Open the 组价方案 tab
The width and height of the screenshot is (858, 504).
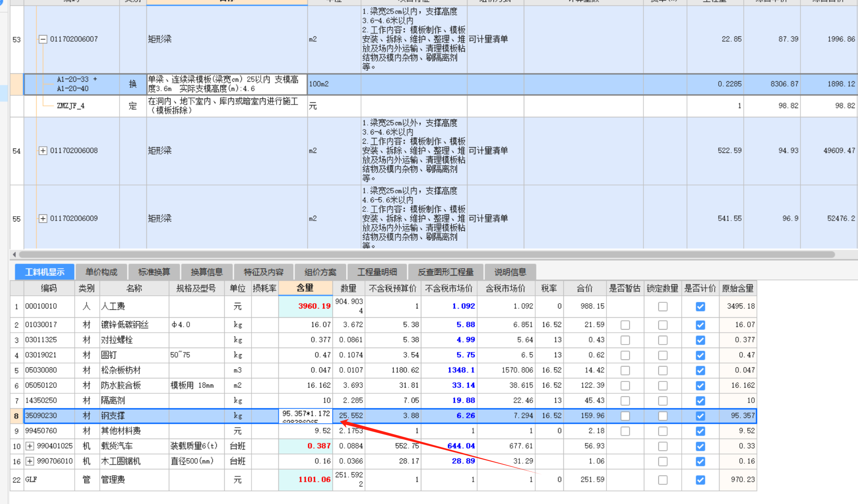pyautogui.click(x=320, y=272)
